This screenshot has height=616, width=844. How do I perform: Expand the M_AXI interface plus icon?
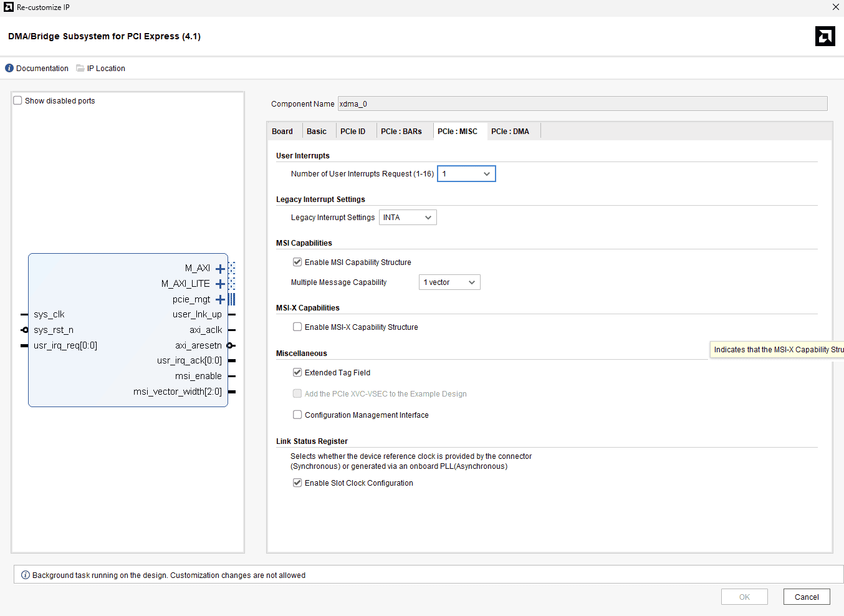[220, 269]
